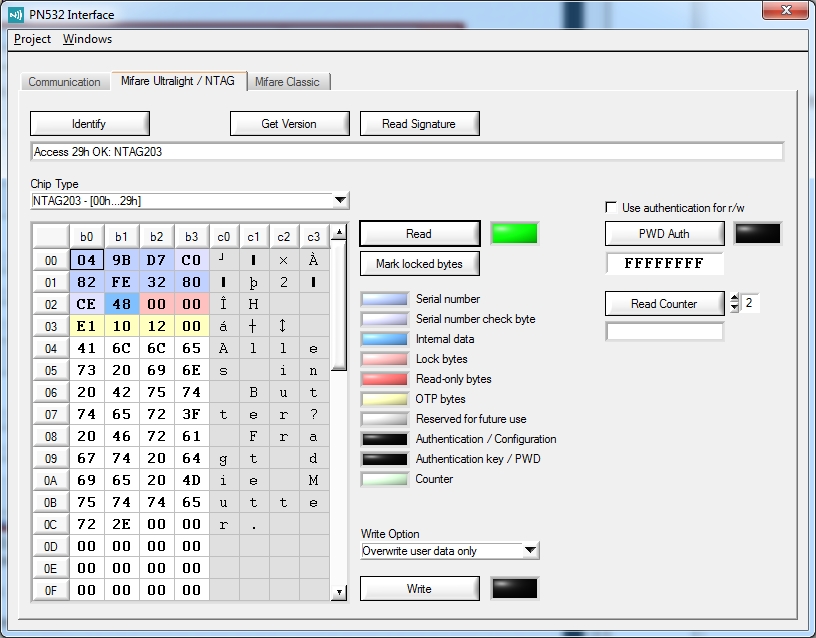The image size is (816, 638).
Task: Click the Mark locked bytes button
Action: (419, 264)
